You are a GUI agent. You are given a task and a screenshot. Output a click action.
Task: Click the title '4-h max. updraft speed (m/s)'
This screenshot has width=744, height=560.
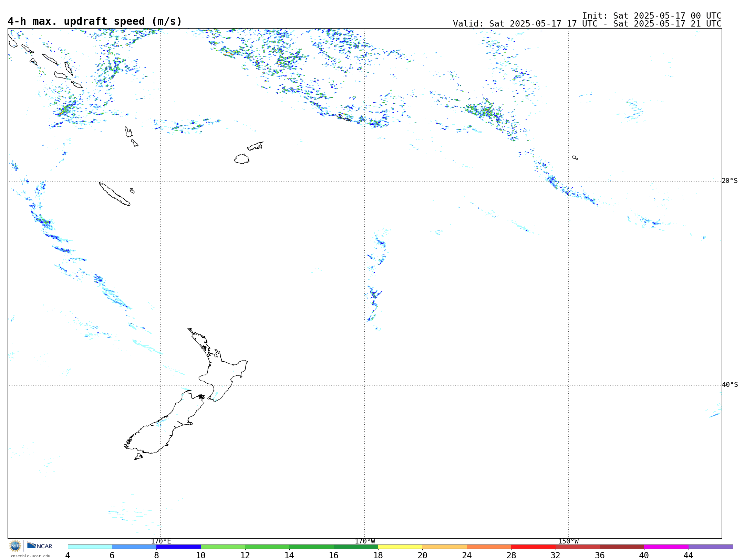tap(95, 21)
